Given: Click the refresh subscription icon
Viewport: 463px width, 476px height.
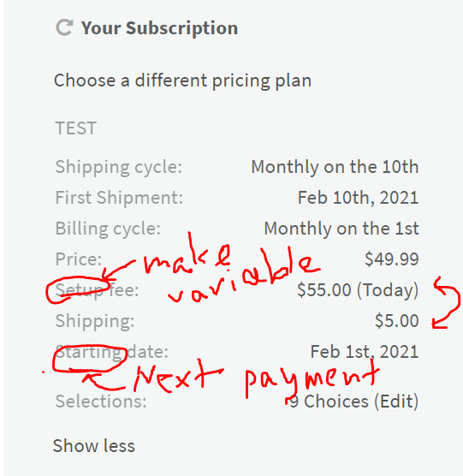Looking at the screenshot, I should coord(64,27).
